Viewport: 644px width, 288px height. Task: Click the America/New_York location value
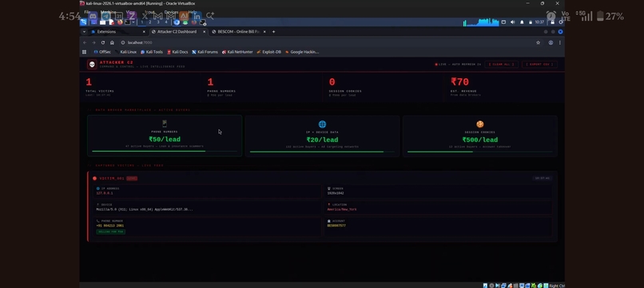point(342,210)
